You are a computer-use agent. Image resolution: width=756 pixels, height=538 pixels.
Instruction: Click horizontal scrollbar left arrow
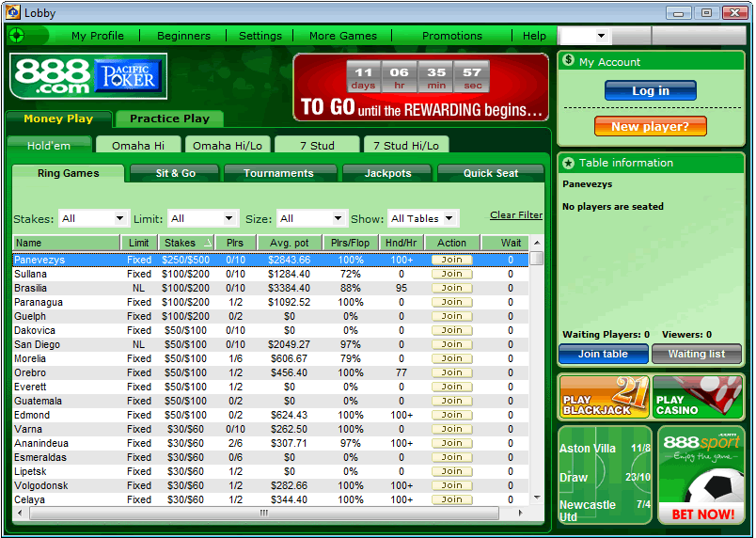pyautogui.click(x=20, y=513)
